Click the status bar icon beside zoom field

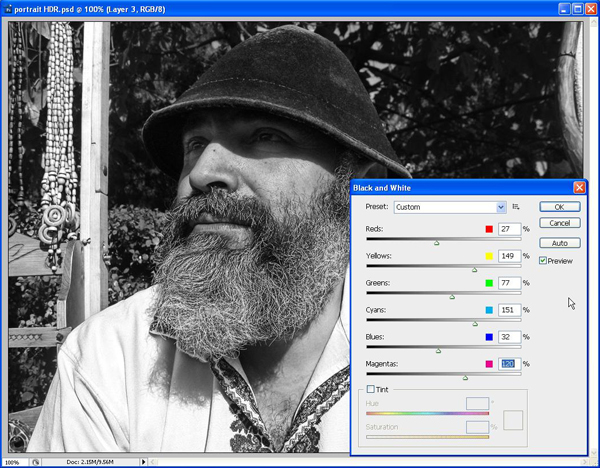(36, 462)
